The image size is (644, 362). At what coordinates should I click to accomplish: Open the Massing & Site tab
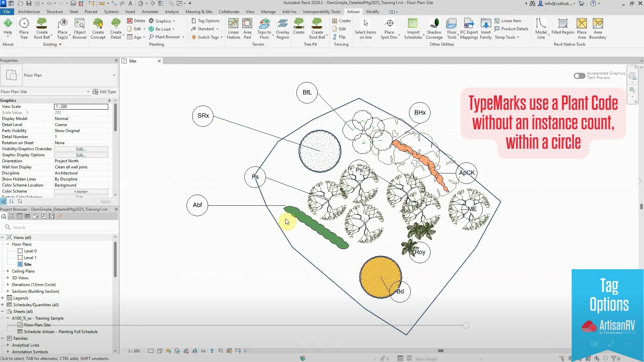coord(199,12)
